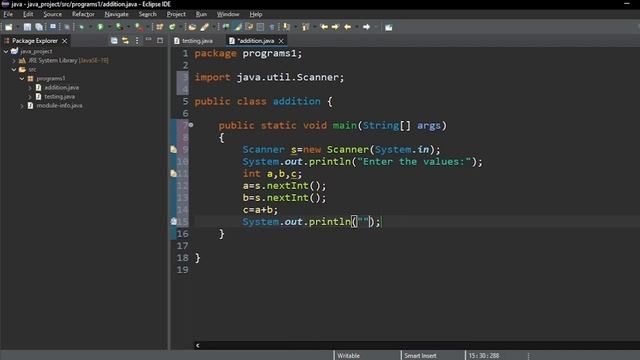Collapse the programs1 package node
Screen dimensions: 640x360
point(22,78)
